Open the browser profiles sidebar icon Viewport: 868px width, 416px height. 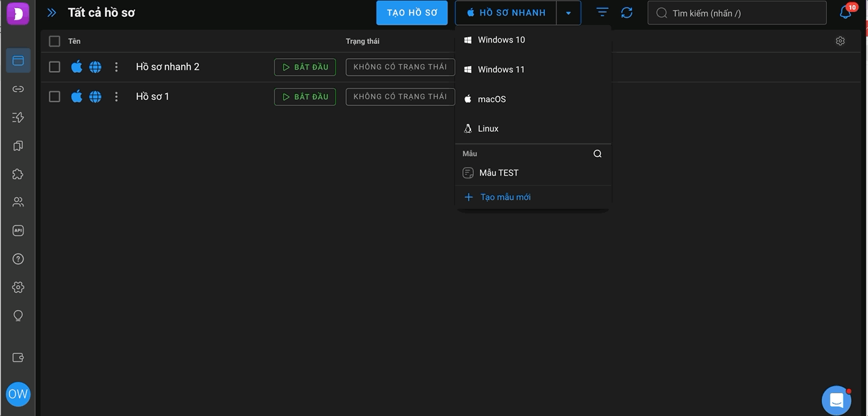18,61
